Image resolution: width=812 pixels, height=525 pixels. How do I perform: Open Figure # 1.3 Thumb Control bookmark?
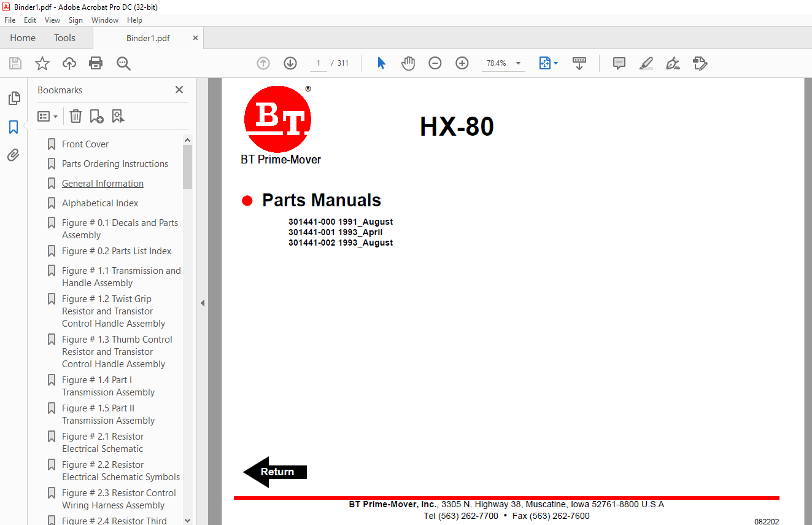click(x=117, y=352)
